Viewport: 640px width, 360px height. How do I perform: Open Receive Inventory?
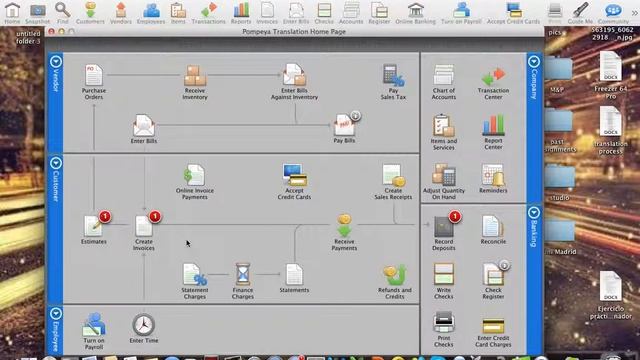195,82
